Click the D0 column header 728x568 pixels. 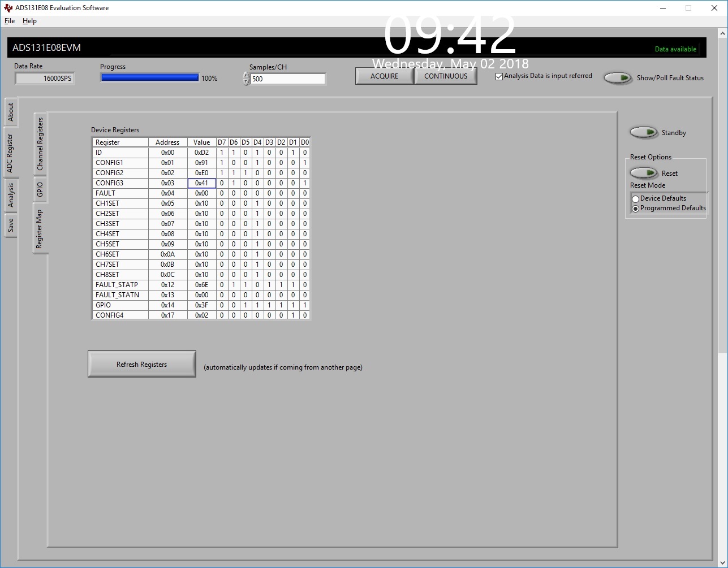click(x=305, y=142)
